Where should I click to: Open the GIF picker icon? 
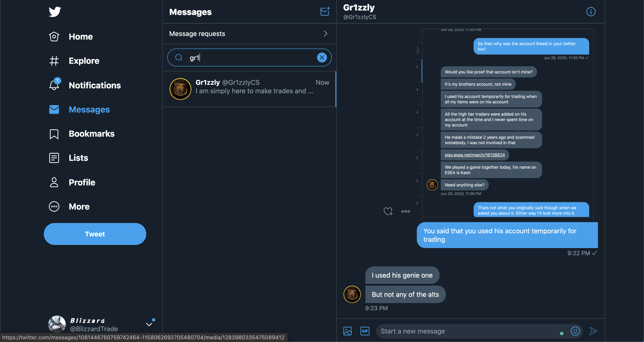point(365,331)
